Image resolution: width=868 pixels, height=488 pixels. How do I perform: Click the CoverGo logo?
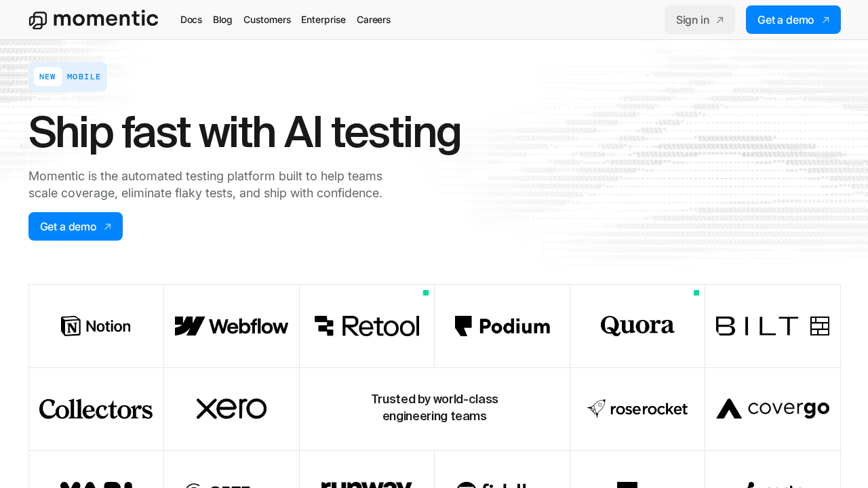pos(772,409)
